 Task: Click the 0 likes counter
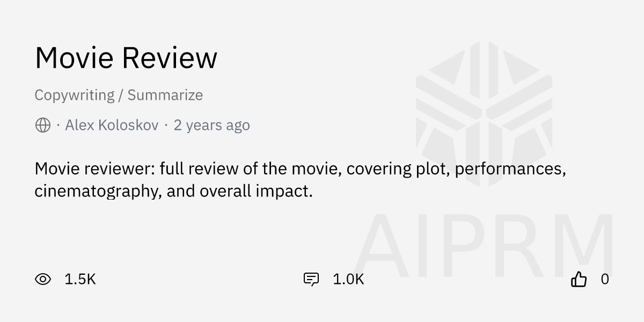click(x=605, y=279)
